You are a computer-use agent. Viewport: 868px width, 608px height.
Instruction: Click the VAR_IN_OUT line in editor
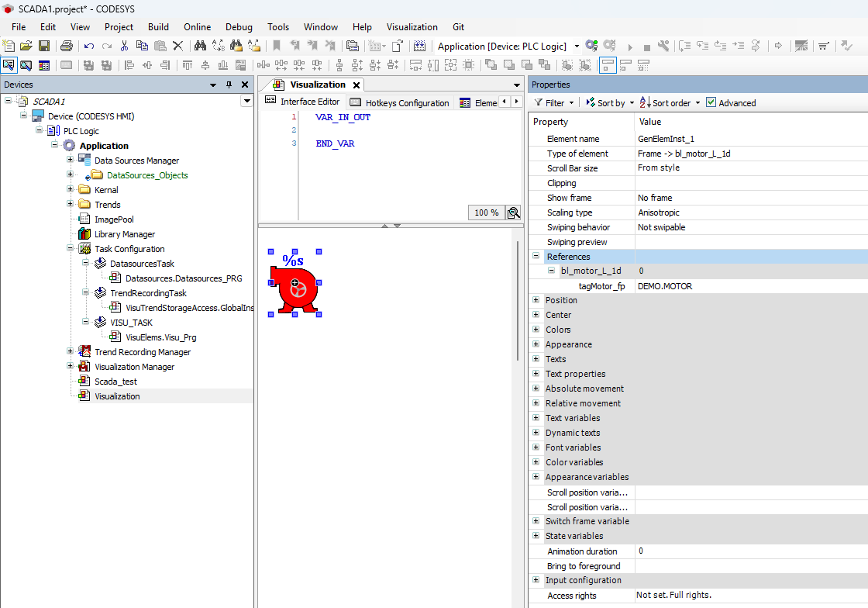343,117
